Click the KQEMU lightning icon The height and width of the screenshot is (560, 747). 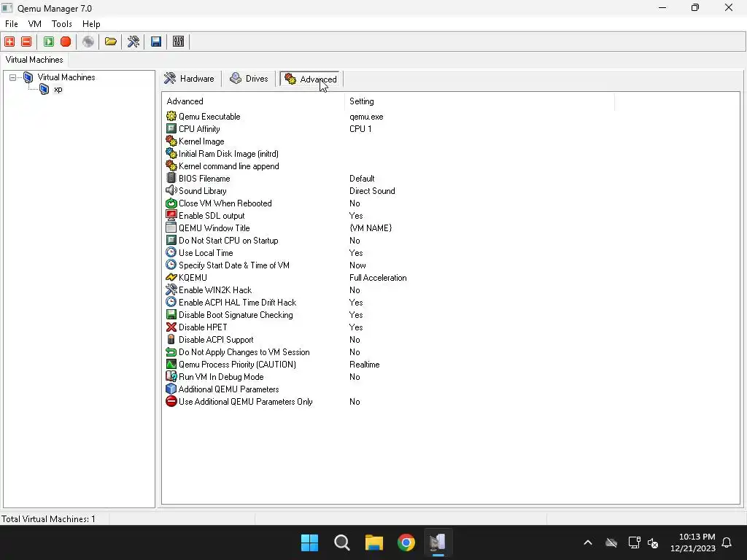[x=171, y=277]
